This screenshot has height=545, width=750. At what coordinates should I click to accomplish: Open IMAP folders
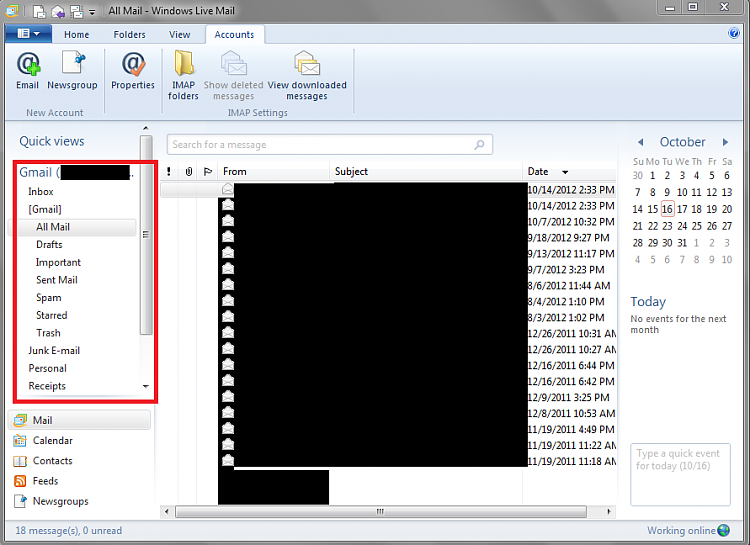tap(183, 76)
